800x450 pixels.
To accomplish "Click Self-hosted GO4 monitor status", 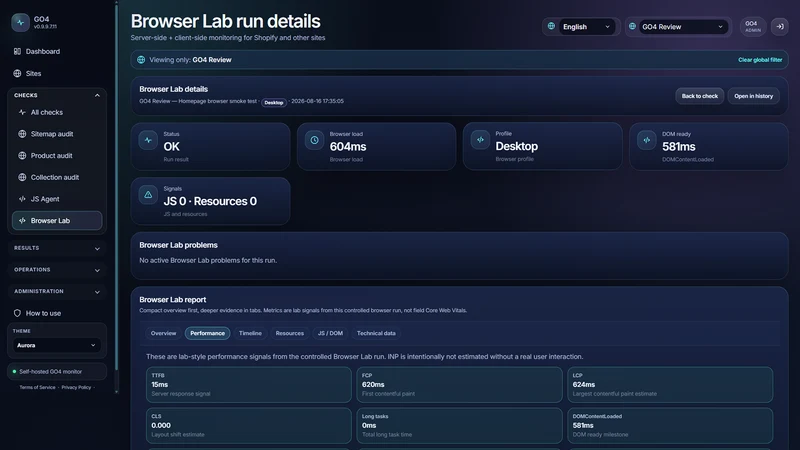I will 57,371.
